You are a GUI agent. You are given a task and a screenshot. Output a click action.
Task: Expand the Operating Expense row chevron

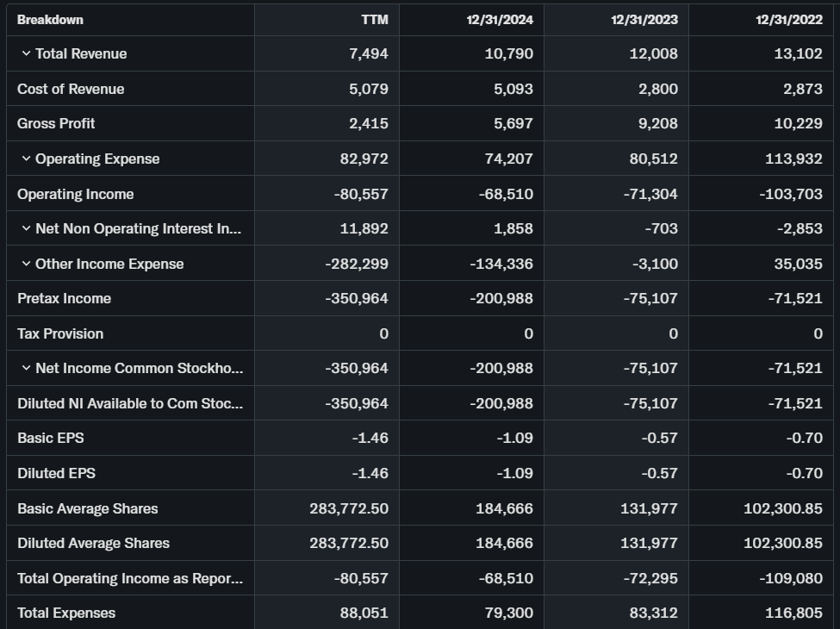(26, 159)
